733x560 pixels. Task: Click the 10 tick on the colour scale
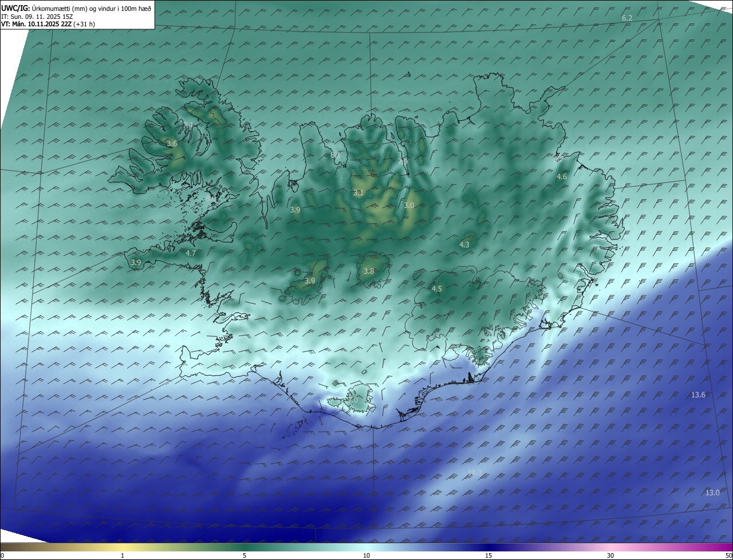366,555
